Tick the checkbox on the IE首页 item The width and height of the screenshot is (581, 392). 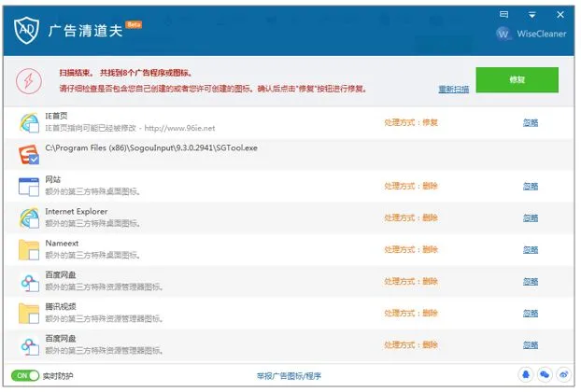point(34,128)
